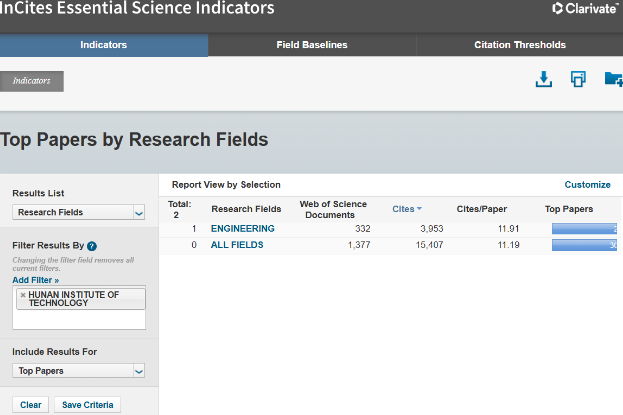
Task: Switch to the Field Baselines tab
Action: coord(312,45)
